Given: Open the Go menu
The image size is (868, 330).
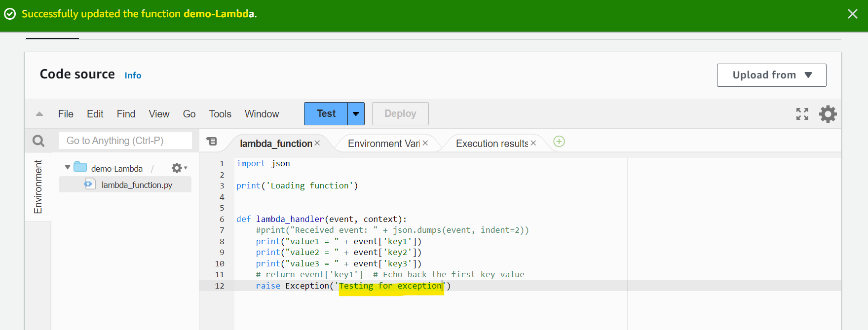Looking at the screenshot, I should [x=189, y=114].
